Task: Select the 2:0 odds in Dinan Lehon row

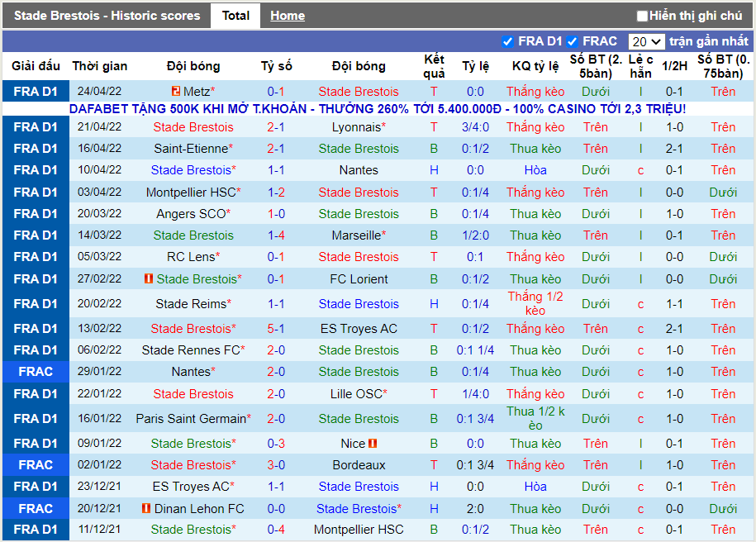Action: [475, 509]
